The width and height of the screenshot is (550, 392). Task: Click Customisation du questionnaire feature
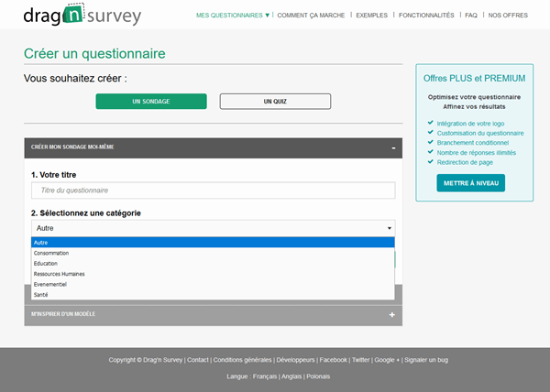click(480, 133)
